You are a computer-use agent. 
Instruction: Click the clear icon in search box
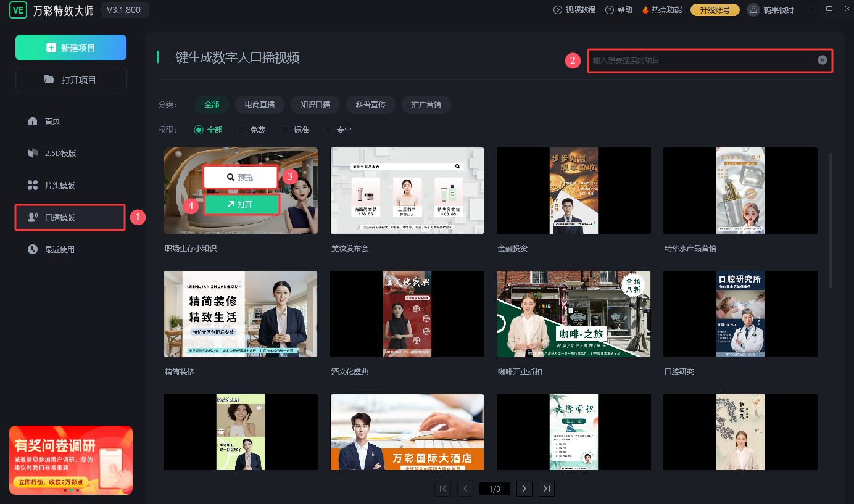[x=822, y=60]
